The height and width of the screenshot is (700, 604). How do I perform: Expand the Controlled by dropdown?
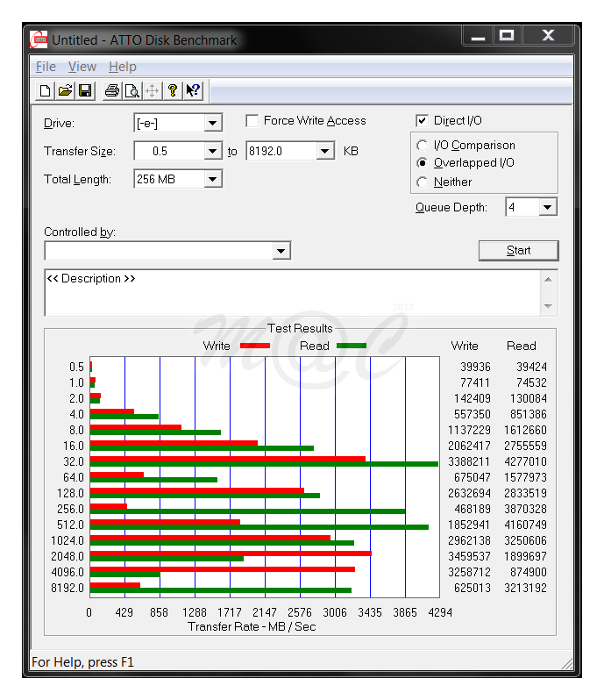point(281,251)
